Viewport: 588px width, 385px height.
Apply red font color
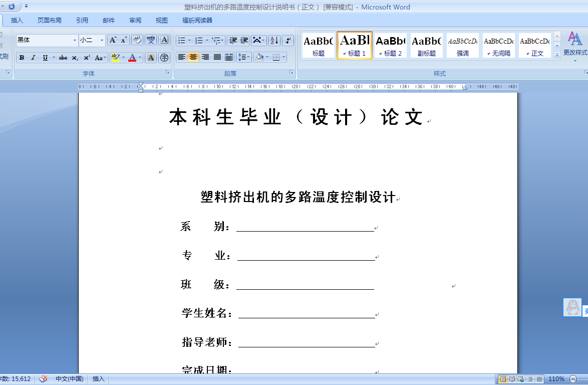132,58
